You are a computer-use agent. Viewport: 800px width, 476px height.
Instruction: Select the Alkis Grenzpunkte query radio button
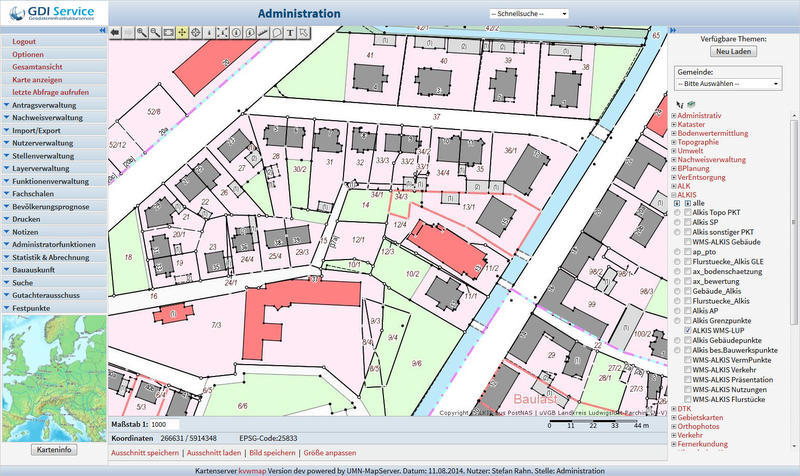(x=677, y=320)
